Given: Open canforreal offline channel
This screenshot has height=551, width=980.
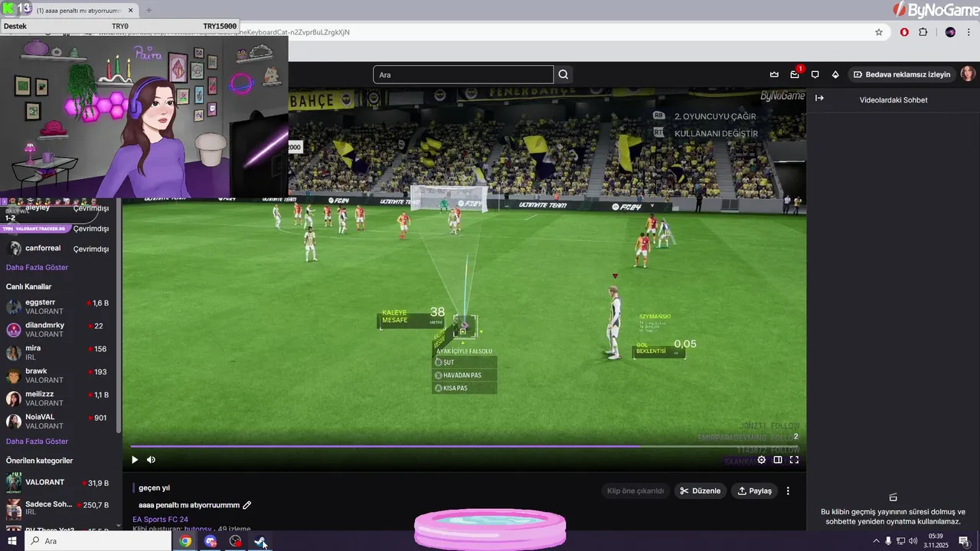Looking at the screenshot, I should [x=57, y=249].
